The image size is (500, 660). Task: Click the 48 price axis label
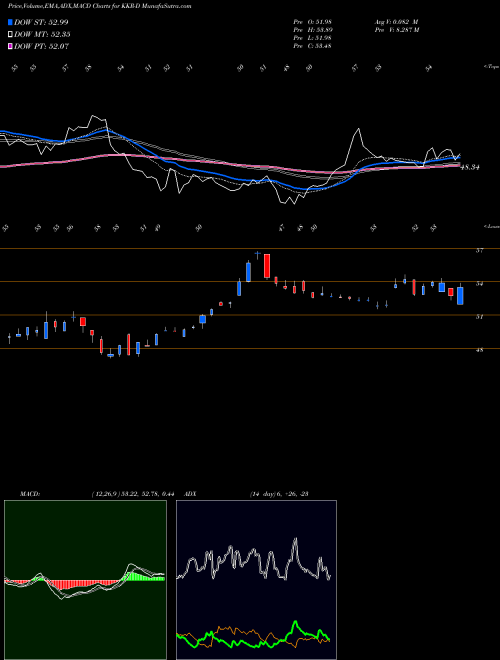(479, 350)
